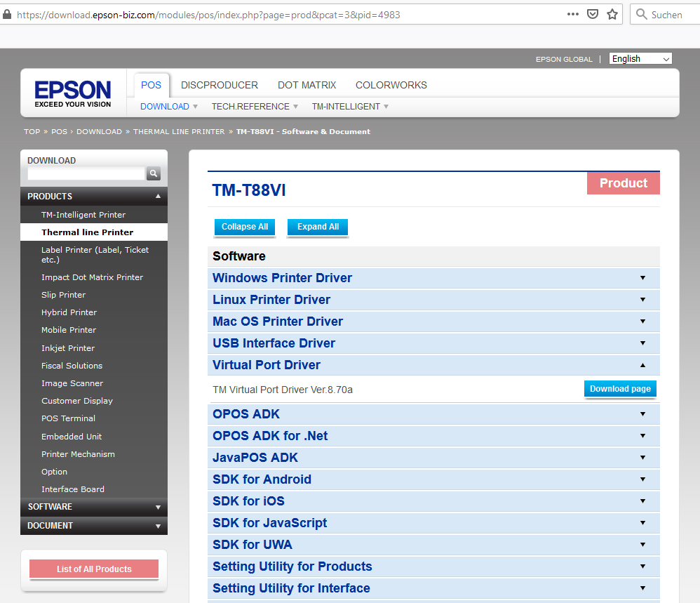The width and height of the screenshot is (700, 603).
Task: Switch to the DOT MATRIX tab
Action: 307,86
